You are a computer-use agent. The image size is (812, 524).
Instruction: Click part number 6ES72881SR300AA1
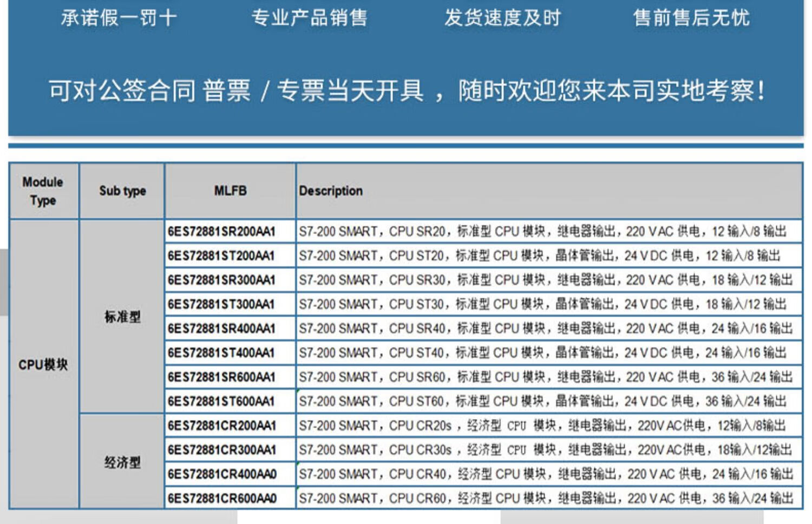click(x=221, y=280)
